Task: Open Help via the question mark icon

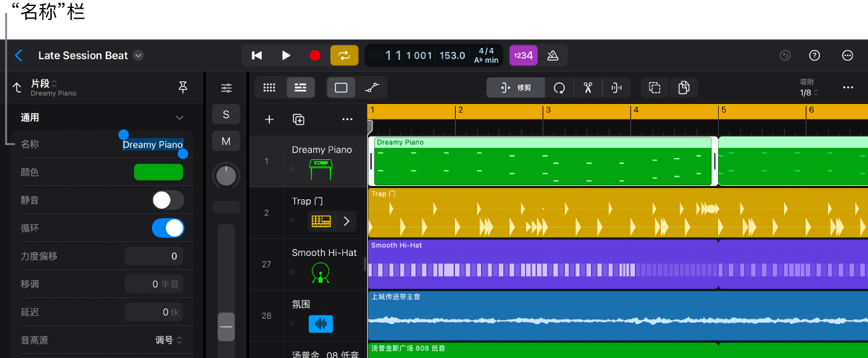Action: [814, 55]
